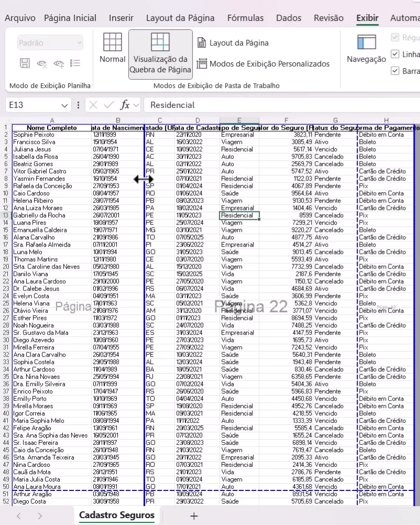Switch to Dados tab
Image resolution: width=420 pixels, height=525 pixels.
pyautogui.click(x=289, y=18)
